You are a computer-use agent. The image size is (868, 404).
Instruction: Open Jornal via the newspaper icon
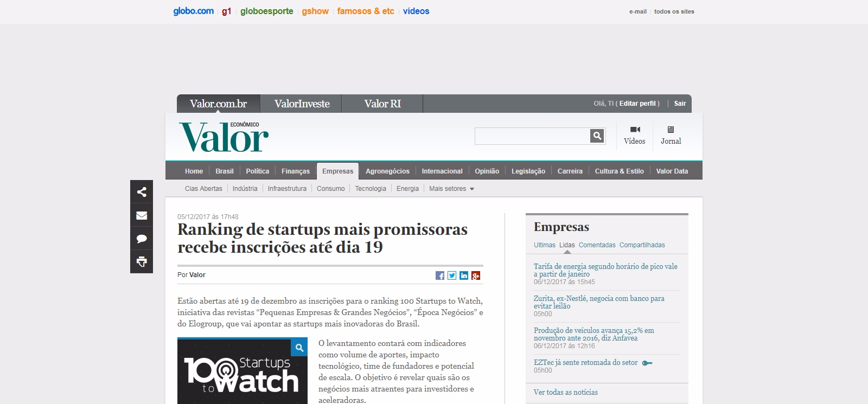pos(671,130)
